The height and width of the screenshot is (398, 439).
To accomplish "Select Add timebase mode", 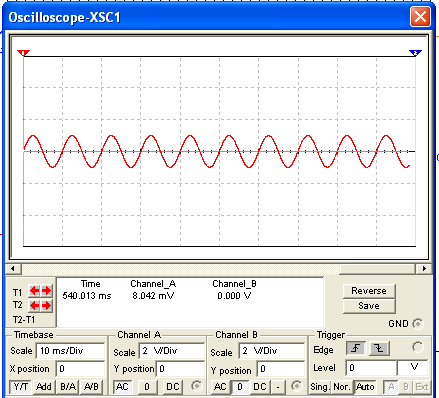I will 44,387.
